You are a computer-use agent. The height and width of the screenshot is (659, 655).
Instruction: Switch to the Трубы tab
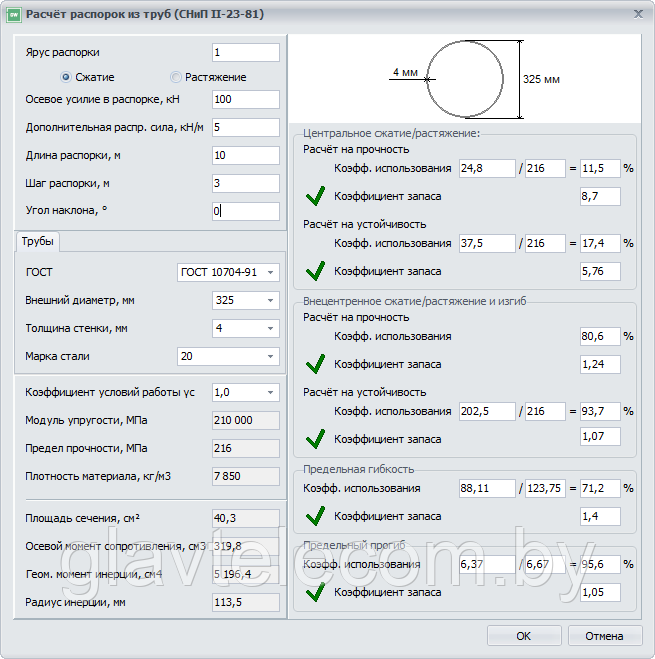point(37,241)
